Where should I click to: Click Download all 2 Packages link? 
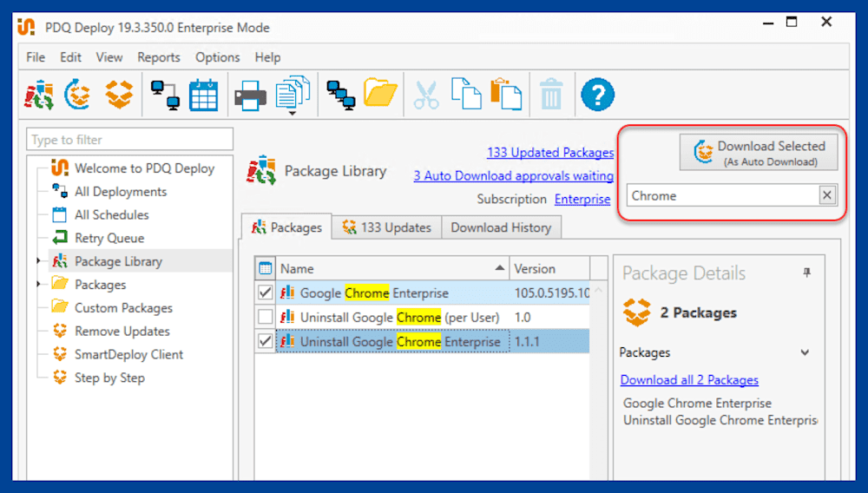pos(689,379)
